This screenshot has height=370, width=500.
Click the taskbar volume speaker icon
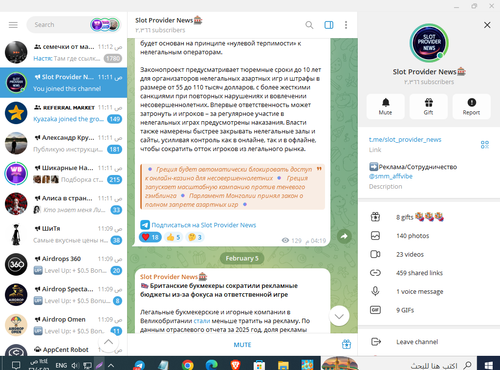coord(75,365)
